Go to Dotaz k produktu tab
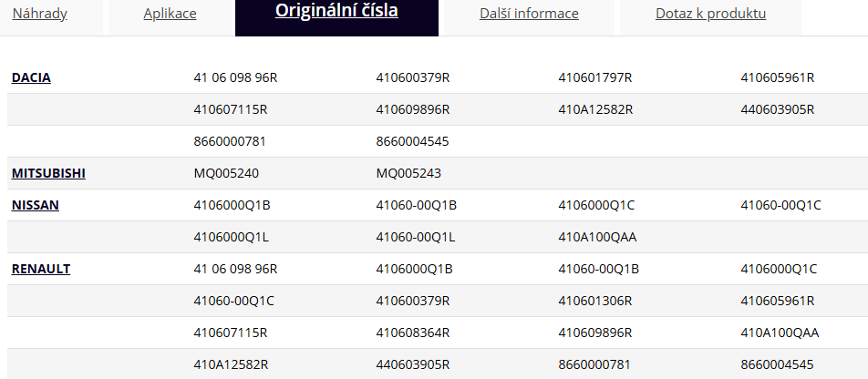The image size is (868, 379). click(x=710, y=14)
